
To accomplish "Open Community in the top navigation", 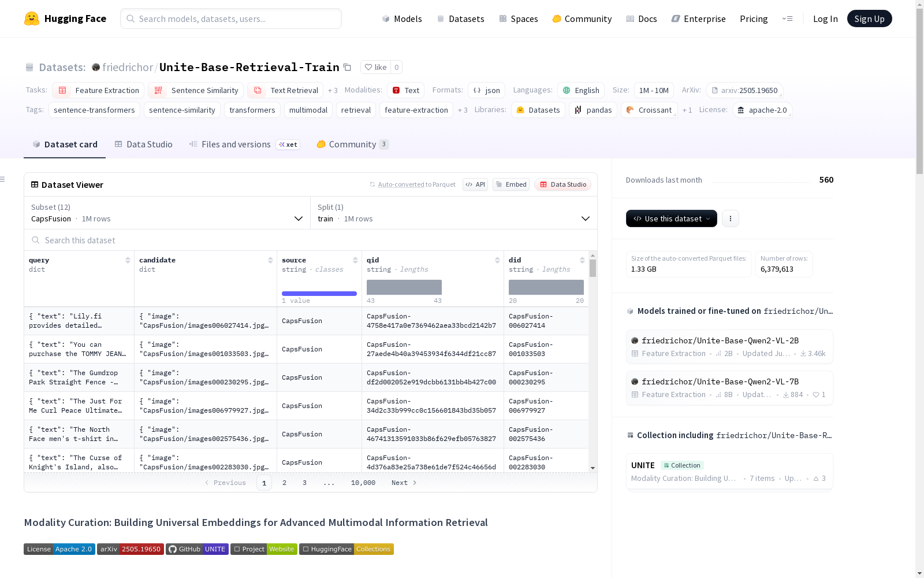I will [x=582, y=18].
